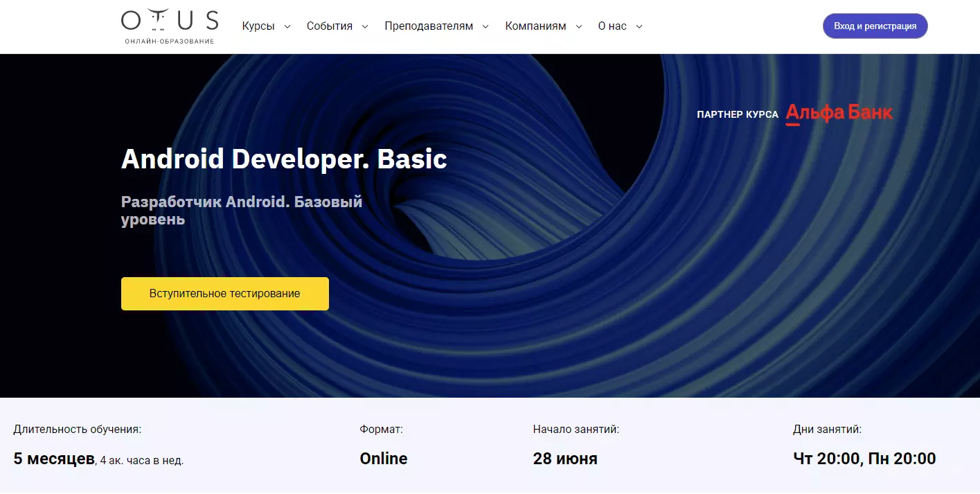Click the ПАРТНЕР КУРСА label
Viewport: 980px width, 494px height.
[738, 114]
